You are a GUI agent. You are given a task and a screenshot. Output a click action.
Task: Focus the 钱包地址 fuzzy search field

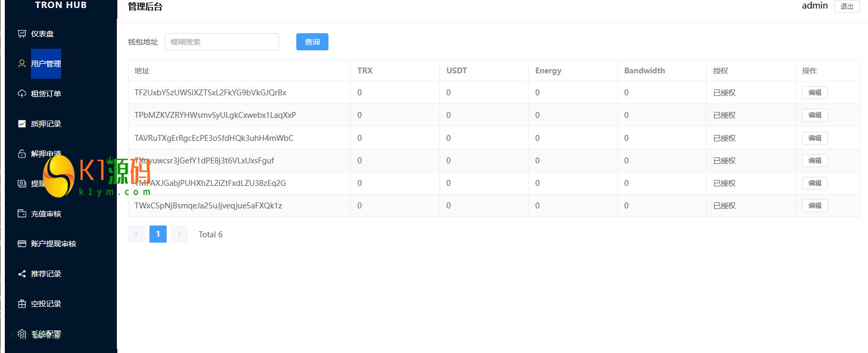pyautogui.click(x=222, y=42)
